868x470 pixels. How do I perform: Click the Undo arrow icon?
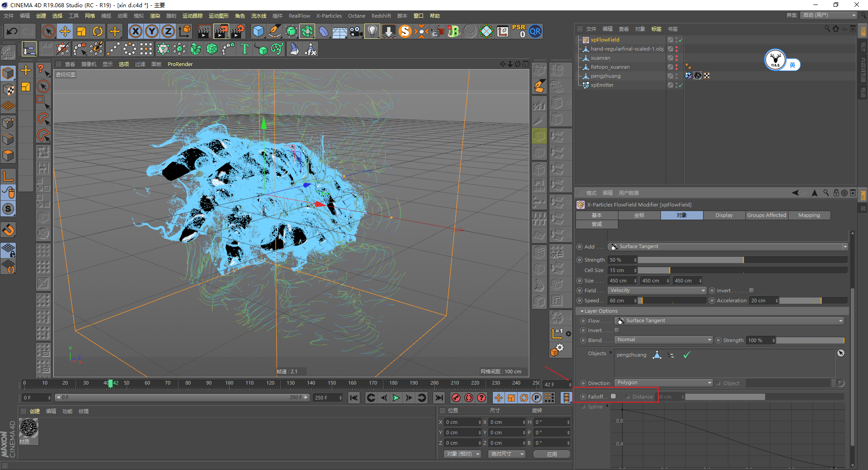[x=12, y=32]
